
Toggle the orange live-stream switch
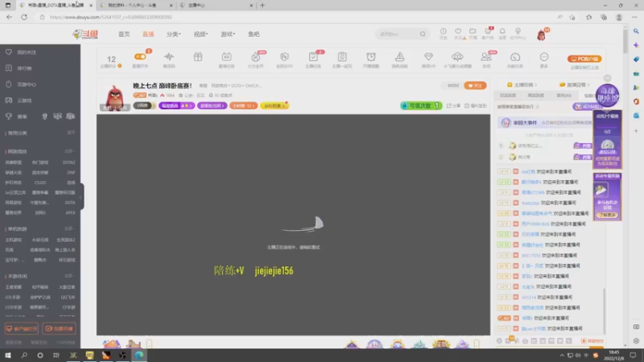click(140, 56)
